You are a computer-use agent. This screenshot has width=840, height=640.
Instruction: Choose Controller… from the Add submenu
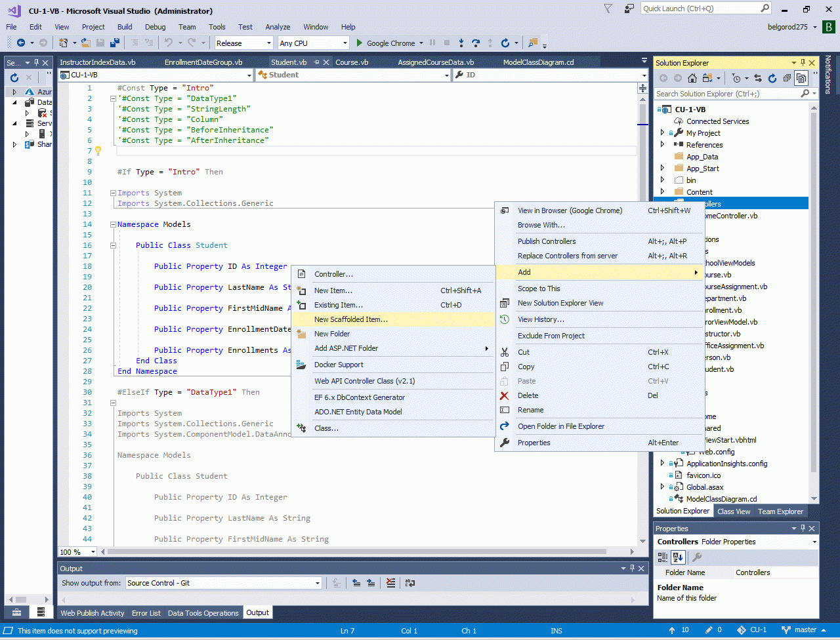click(393, 274)
